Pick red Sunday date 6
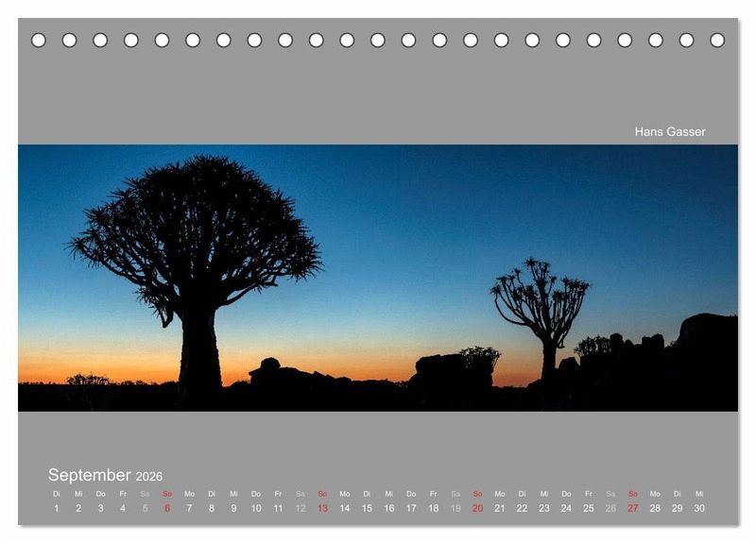The height and width of the screenshot is (543, 756). pyautogui.click(x=167, y=508)
